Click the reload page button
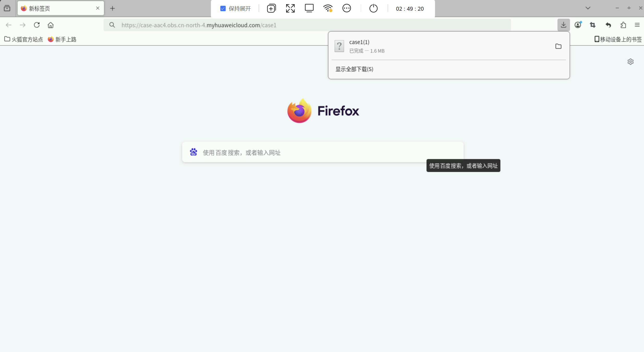The width and height of the screenshot is (644, 352). point(37,25)
